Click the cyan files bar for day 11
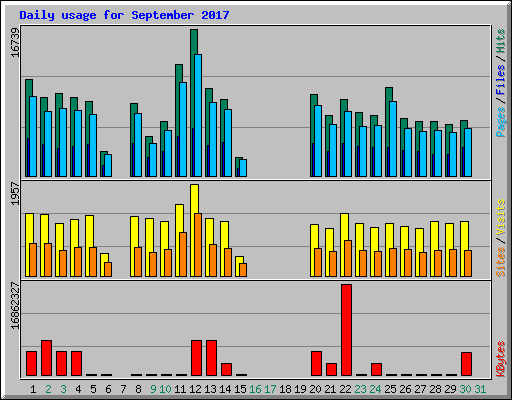 click(x=183, y=129)
